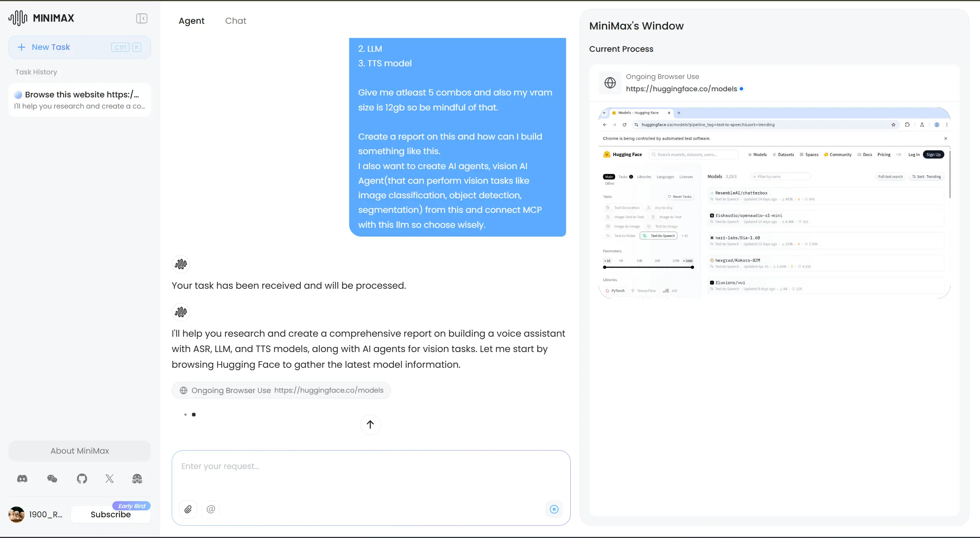This screenshot has height=538, width=980.
Task: Open the huggingface.co/models link in Current Process
Action: 681,89
